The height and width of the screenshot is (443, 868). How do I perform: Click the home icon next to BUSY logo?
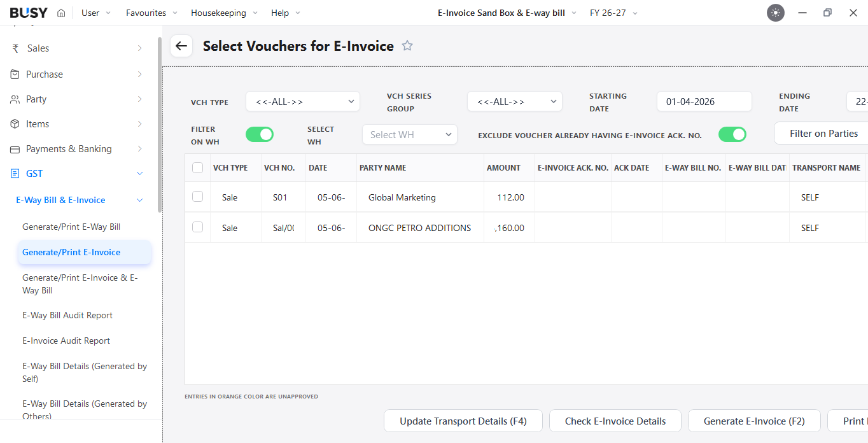coord(61,13)
